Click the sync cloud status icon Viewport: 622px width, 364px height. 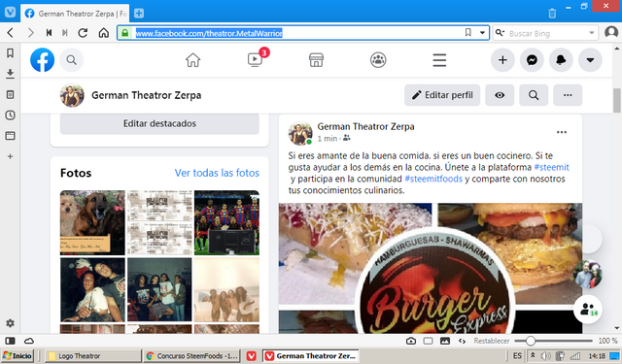coord(29,341)
